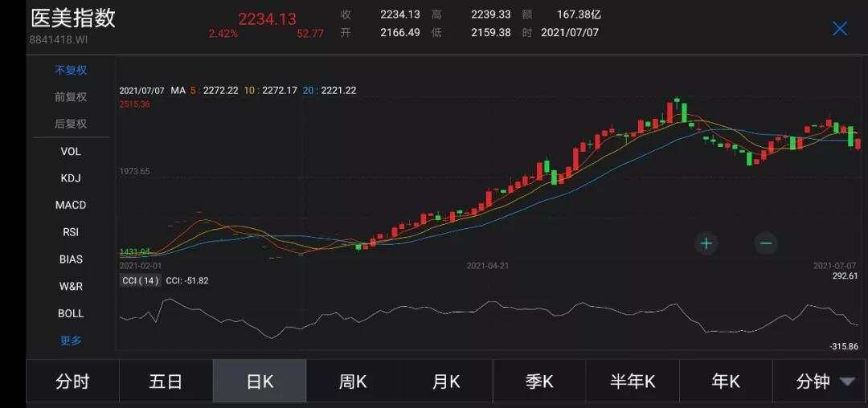Close the chart with the X icon

[840, 29]
